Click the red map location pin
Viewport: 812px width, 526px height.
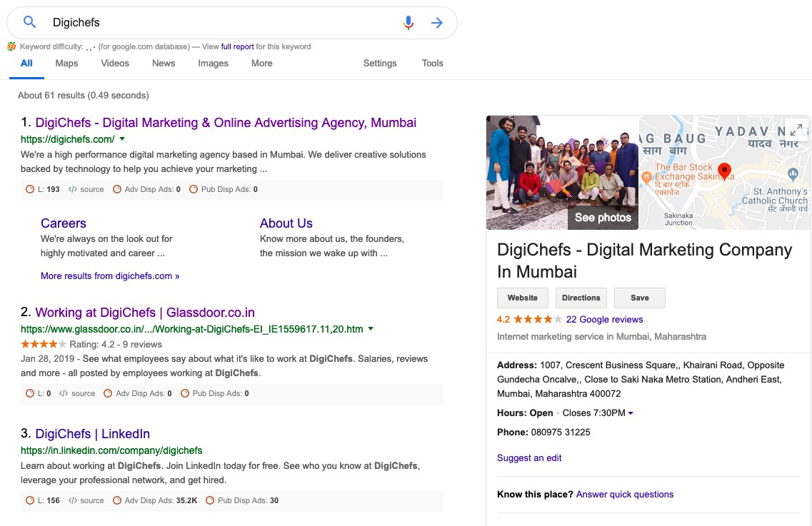[724, 171]
